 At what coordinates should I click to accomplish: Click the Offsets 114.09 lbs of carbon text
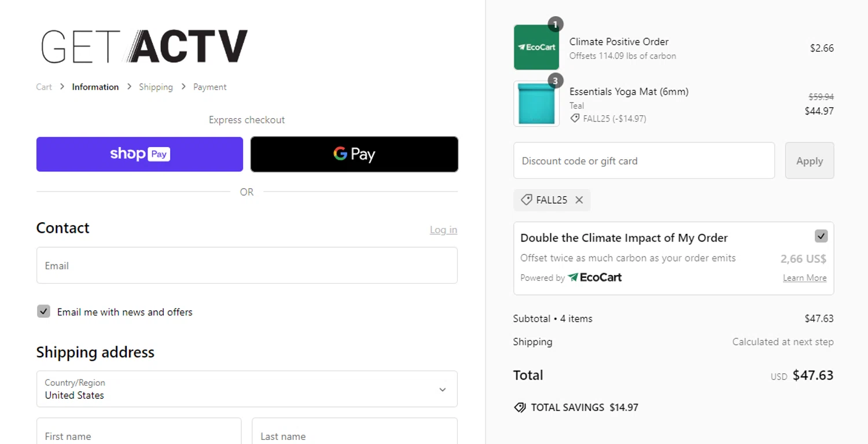coord(623,56)
